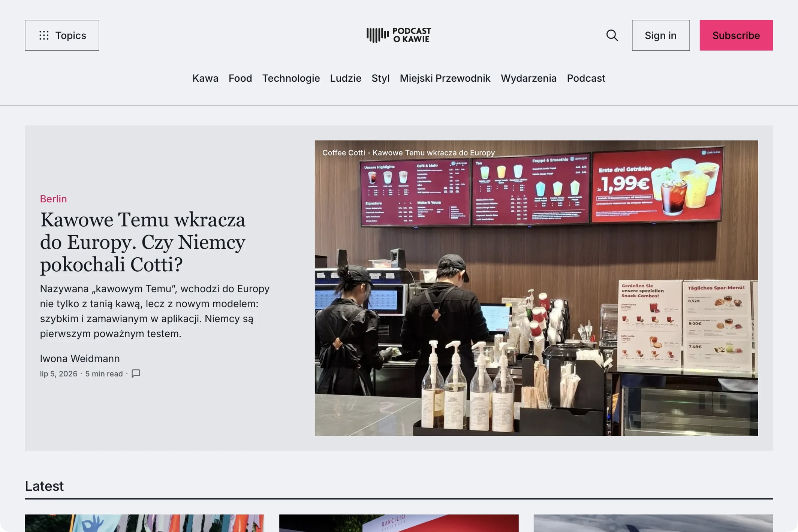Click the article excerpt starting with Nazywana
The width and height of the screenshot is (798, 532).
(155, 311)
